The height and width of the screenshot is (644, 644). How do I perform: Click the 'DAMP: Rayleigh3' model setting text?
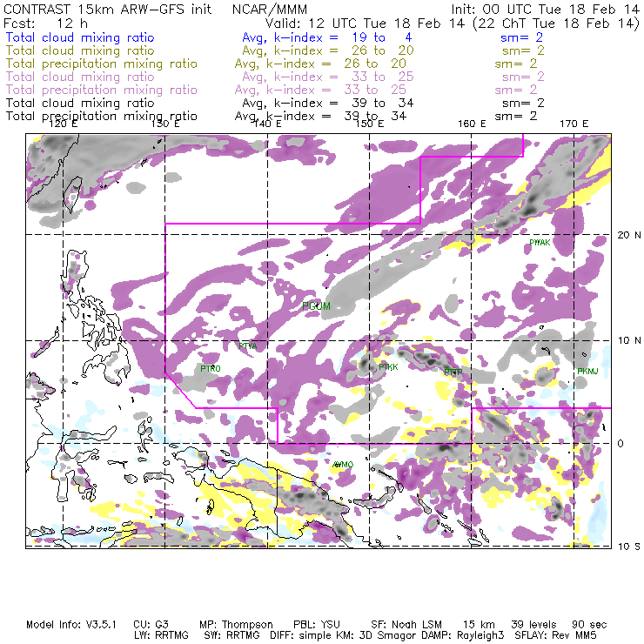(x=463, y=635)
